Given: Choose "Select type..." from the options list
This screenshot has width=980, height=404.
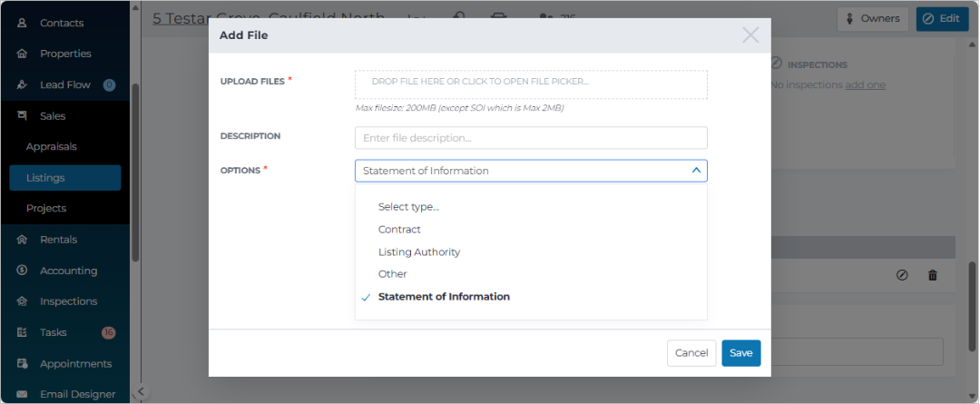Looking at the screenshot, I should click(x=408, y=207).
